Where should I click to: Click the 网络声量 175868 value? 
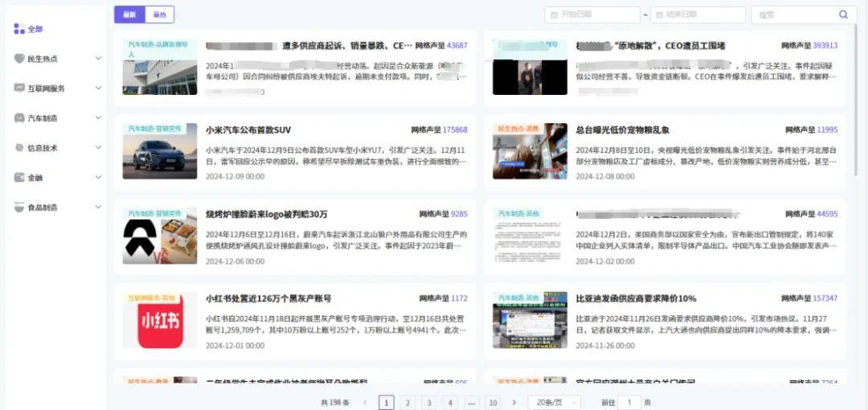[x=455, y=130]
